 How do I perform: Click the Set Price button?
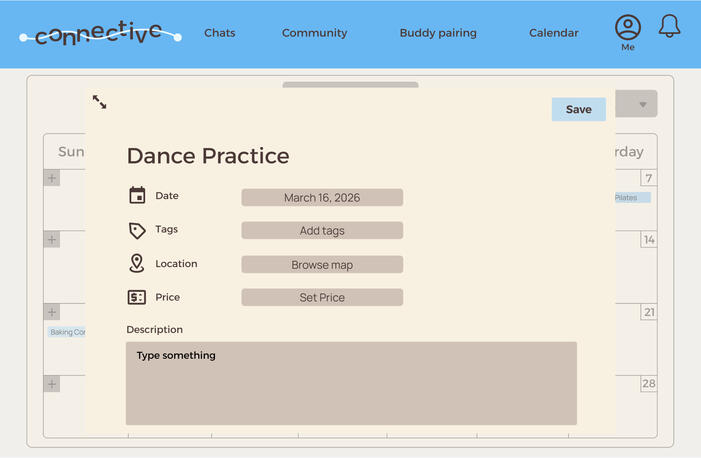pyautogui.click(x=322, y=297)
